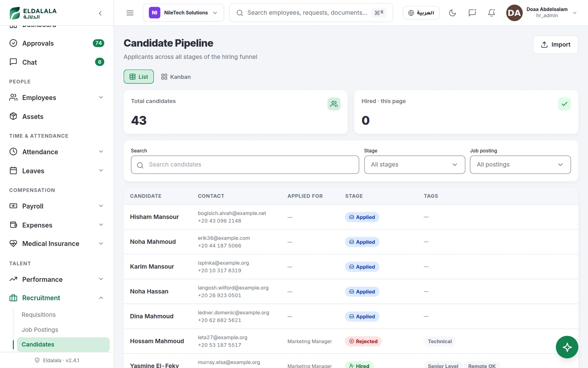The image size is (588, 368).
Task: Open the chat messages icon in header
Action: [472, 13]
